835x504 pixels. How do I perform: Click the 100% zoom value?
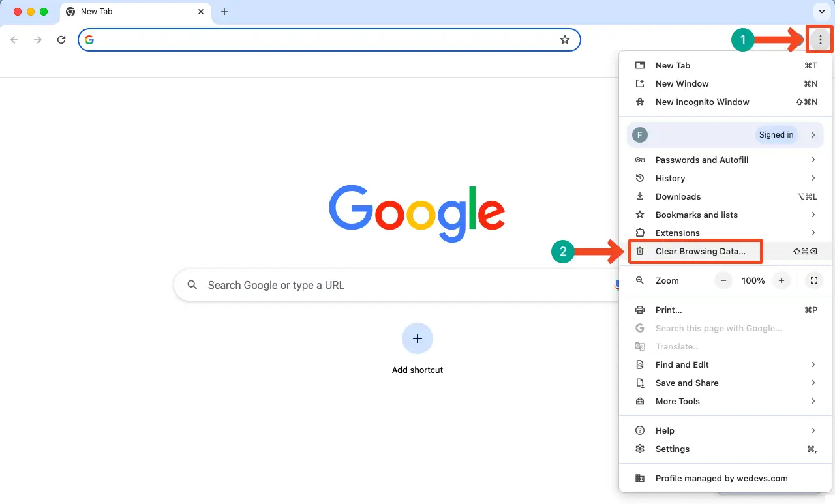point(753,280)
